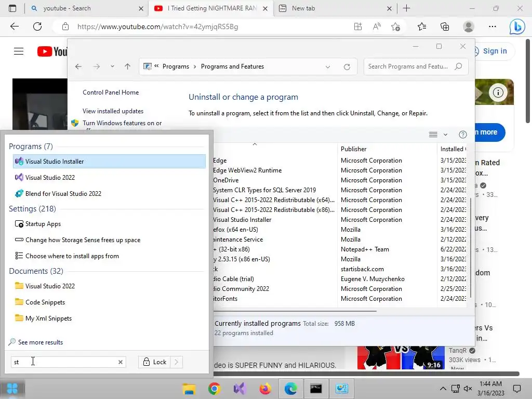Select Edge WebView2 Runtime row
This screenshot has height=399, width=532.
click(x=339, y=170)
